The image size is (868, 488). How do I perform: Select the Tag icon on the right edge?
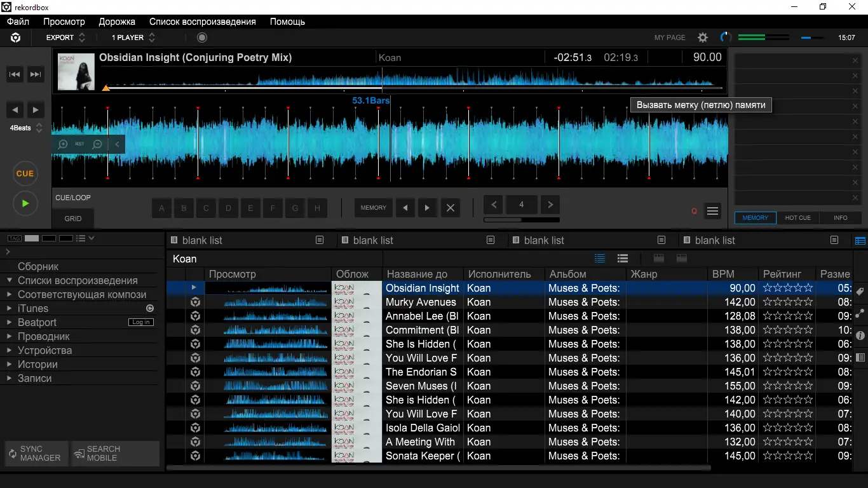pyautogui.click(x=861, y=292)
